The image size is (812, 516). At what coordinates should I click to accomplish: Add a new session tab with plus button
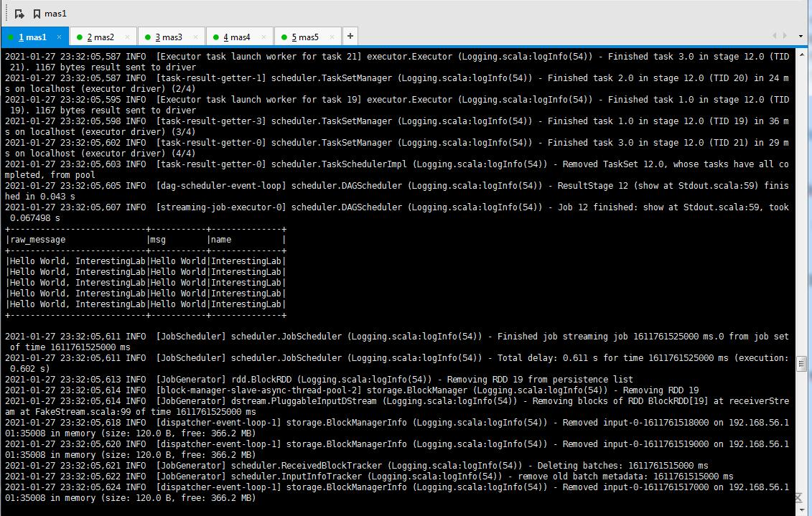tap(350, 36)
